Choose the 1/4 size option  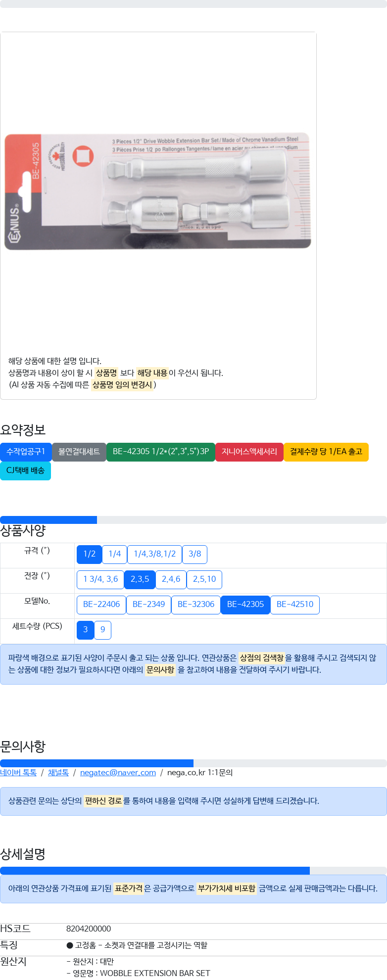tap(115, 554)
